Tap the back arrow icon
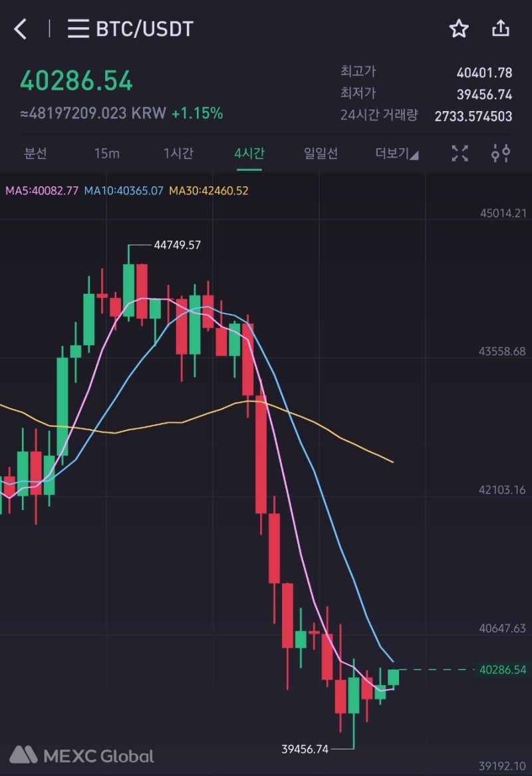 21,29
